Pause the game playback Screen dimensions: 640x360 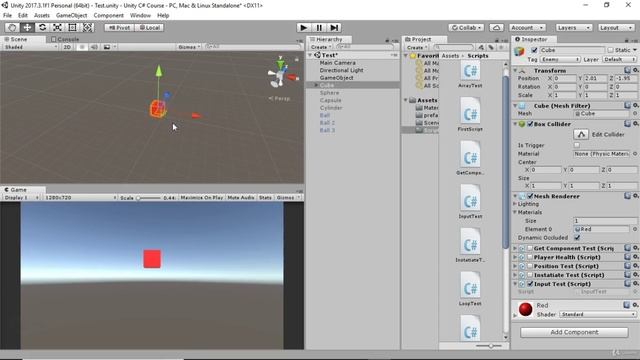(319, 27)
